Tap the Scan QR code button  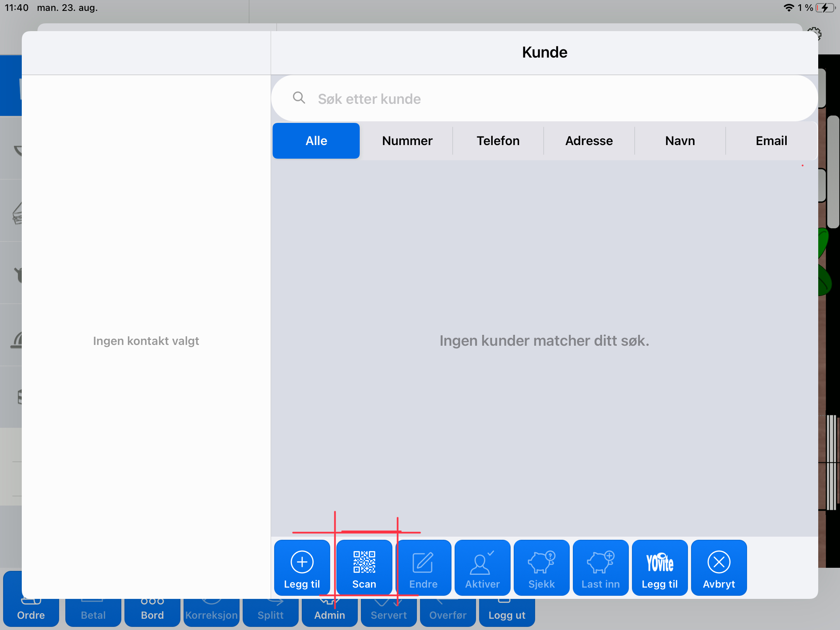click(x=364, y=567)
